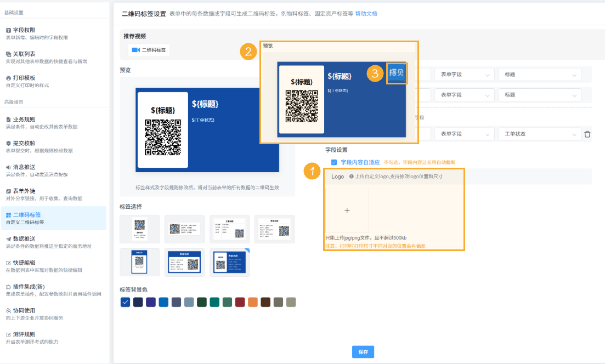605x364 pixels.
Task: Select white label with QR at bottom right
Action: pos(230,229)
